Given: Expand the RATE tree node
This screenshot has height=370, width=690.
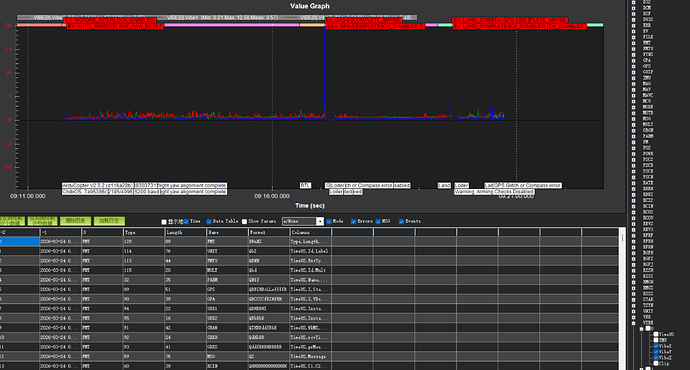Looking at the screenshot, I should click(x=633, y=183).
